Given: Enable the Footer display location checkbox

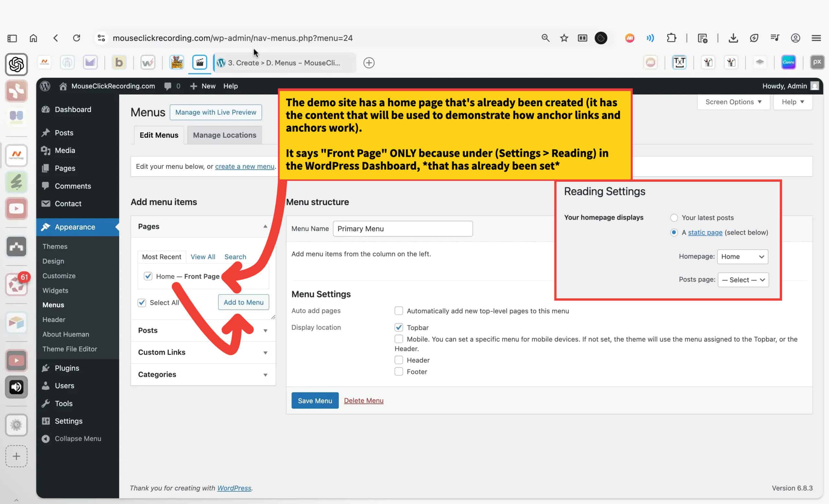Looking at the screenshot, I should pos(399,372).
